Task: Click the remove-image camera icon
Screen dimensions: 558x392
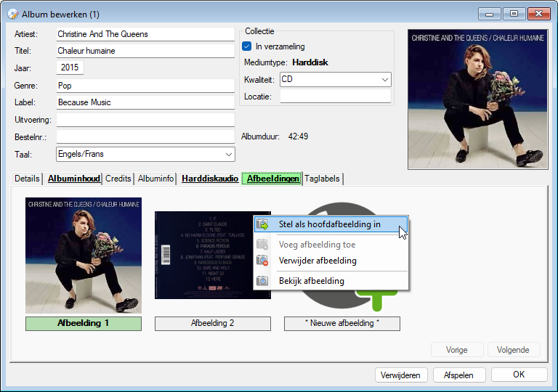Action: (x=262, y=261)
